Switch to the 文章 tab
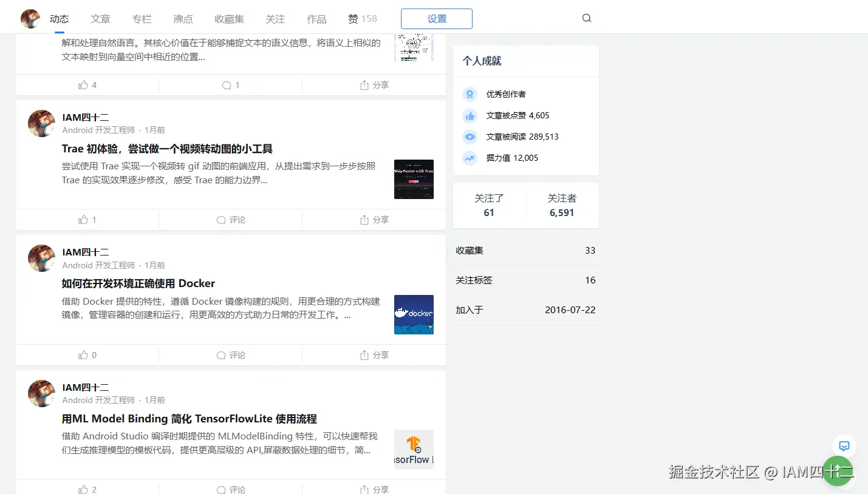The width and height of the screenshot is (868, 494). (x=101, y=19)
